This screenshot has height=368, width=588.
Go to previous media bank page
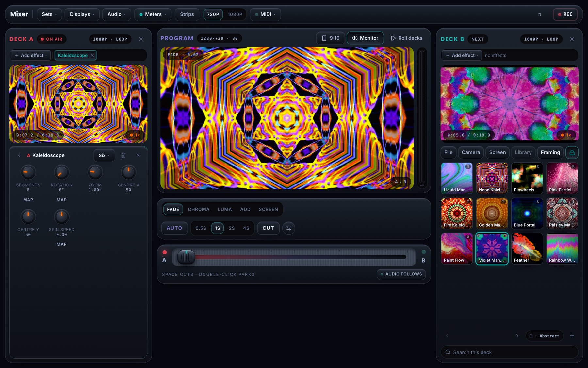coord(447,336)
